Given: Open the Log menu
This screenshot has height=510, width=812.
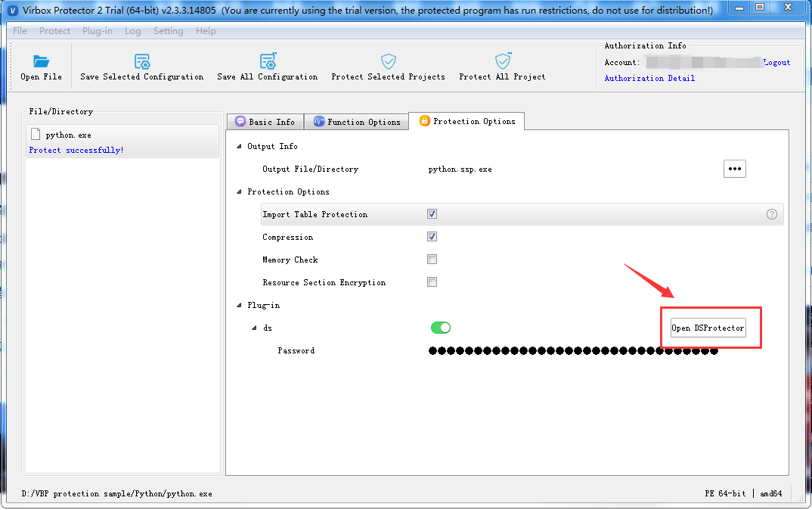Looking at the screenshot, I should point(132,31).
